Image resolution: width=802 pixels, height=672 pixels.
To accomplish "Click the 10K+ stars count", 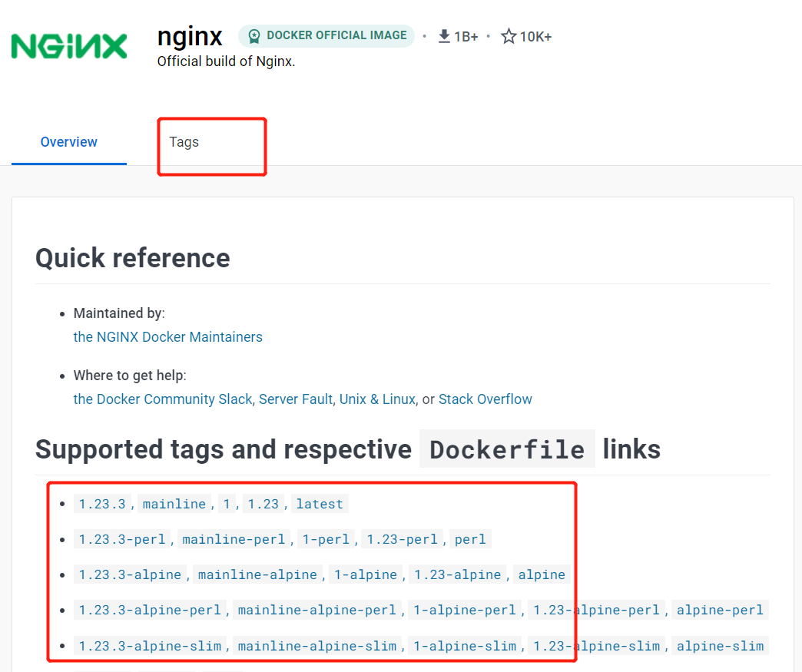I will 535,37.
